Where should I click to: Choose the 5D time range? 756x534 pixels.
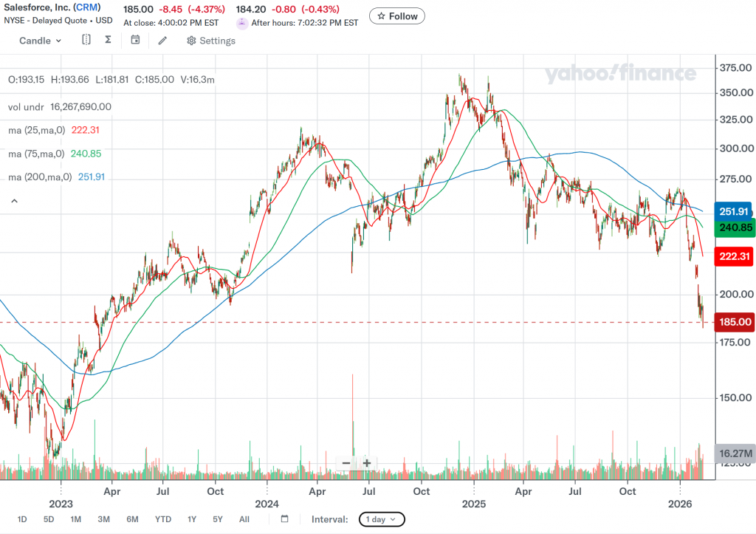pyautogui.click(x=49, y=519)
